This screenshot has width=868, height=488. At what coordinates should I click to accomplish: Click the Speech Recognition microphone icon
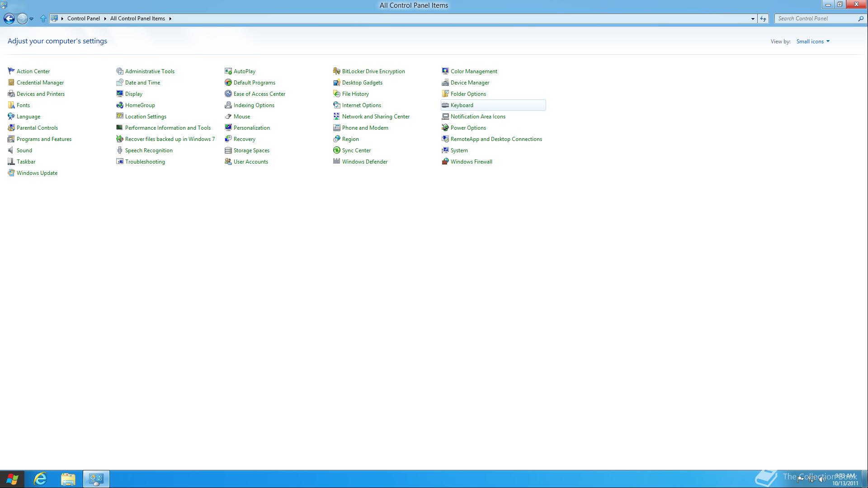[120, 150]
